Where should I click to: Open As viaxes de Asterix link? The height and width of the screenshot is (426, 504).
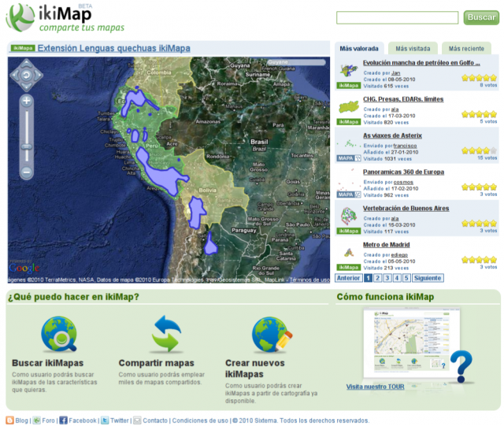tap(392, 135)
